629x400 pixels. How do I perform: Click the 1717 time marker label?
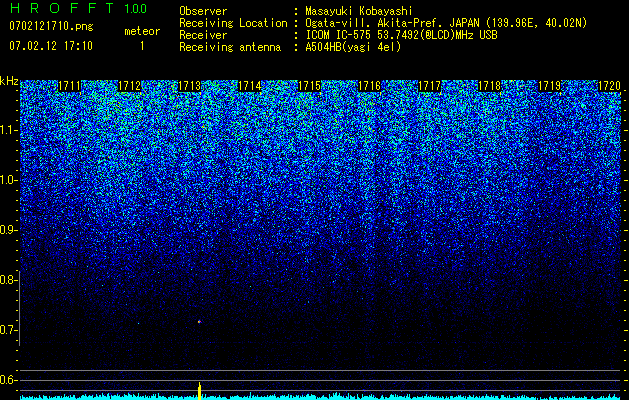(429, 86)
